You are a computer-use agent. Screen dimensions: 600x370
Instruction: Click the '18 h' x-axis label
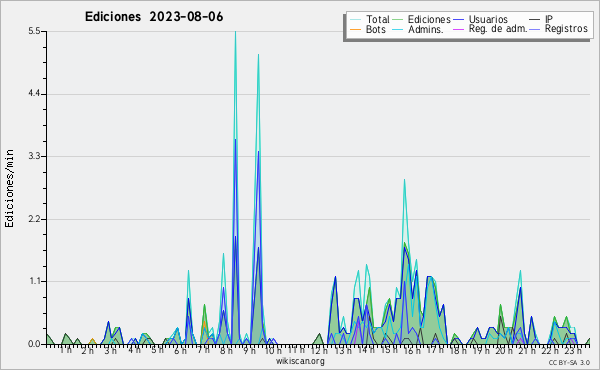tap(458, 351)
